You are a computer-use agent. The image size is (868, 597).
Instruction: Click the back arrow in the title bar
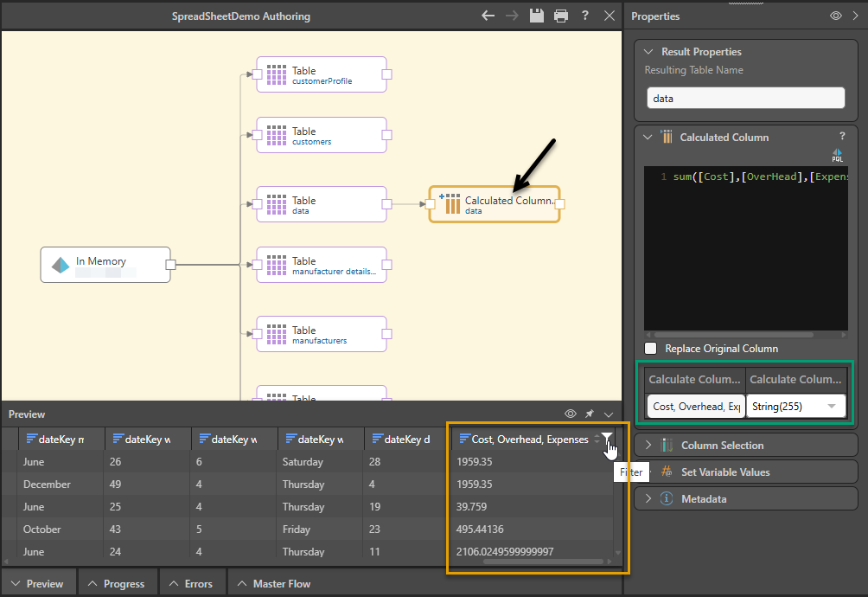(488, 16)
